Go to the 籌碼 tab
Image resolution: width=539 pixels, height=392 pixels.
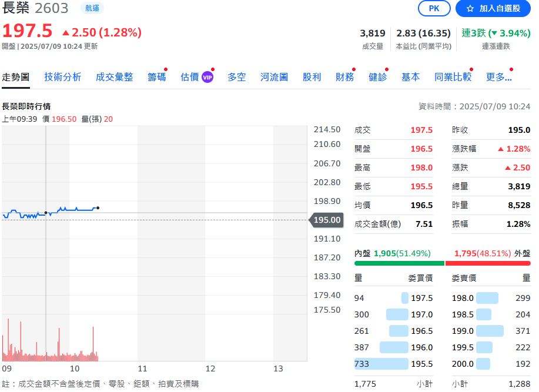(x=157, y=77)
